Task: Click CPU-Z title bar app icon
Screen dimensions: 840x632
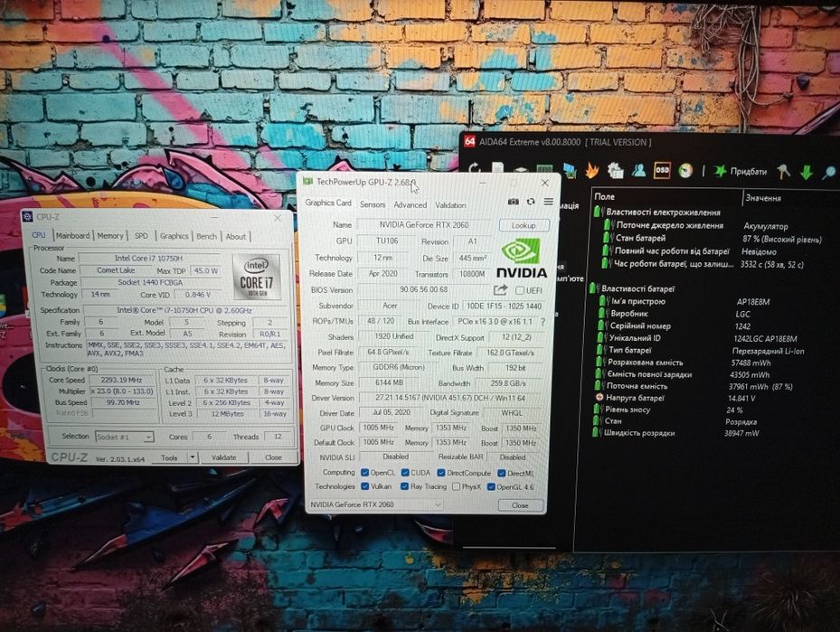Action: pyautogui.click(x=27, y=217)
